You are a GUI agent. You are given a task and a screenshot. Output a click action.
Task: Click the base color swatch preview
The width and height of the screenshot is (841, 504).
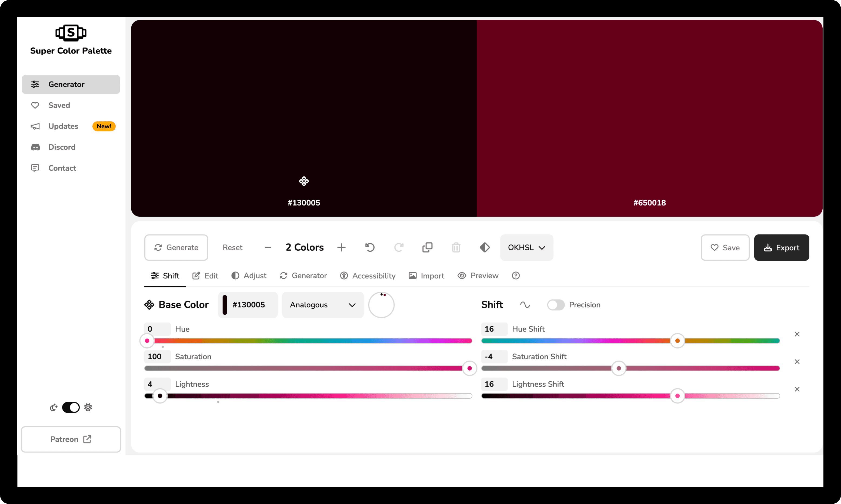[225, 305]
